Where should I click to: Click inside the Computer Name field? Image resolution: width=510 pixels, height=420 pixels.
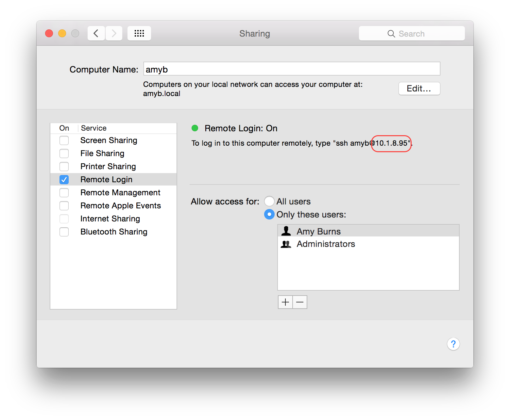pos(292,69)
